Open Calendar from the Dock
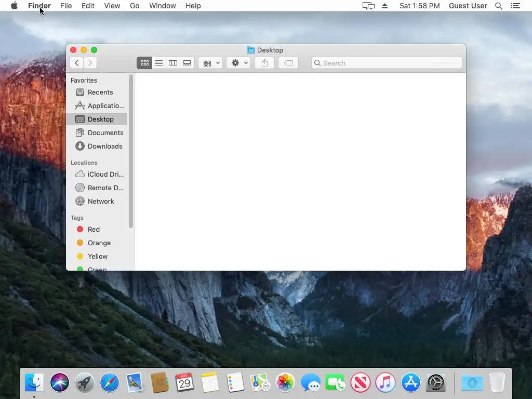The height and width of the screenshot is (399, 532). [x=184, y=382]
